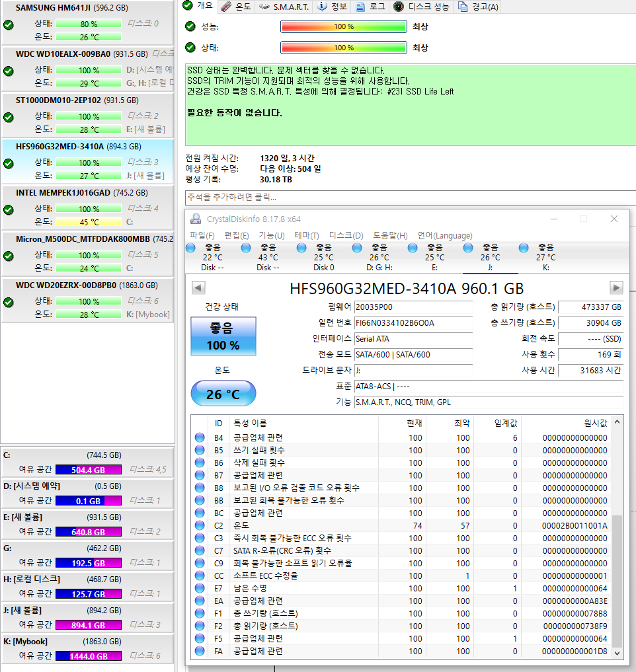Screen dimensions: 636x672
Task: Select the E: drive in CrystalDiskInfo
Action: (x=434, y=257)
